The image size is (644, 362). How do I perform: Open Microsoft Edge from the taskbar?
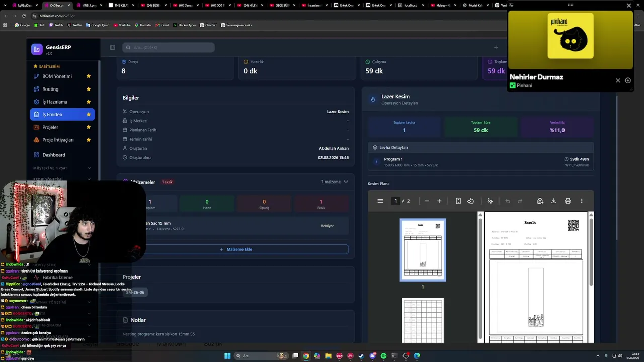click(417, 356)
